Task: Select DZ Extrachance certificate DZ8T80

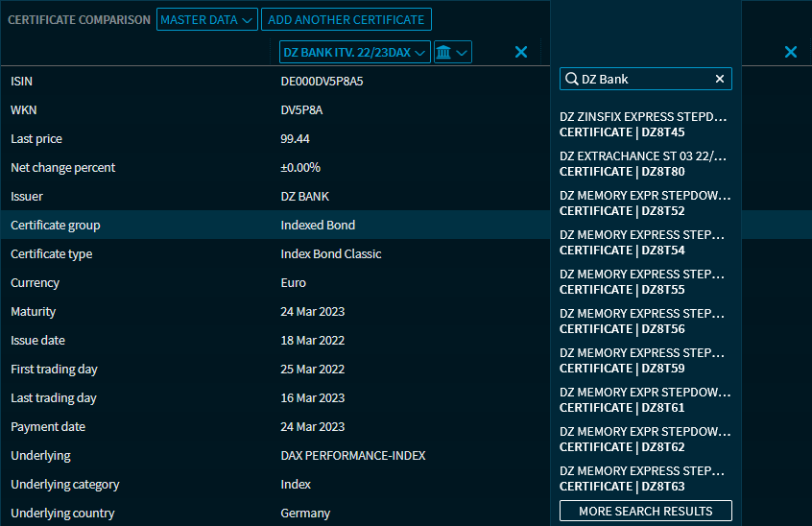Action: [643, 164]
